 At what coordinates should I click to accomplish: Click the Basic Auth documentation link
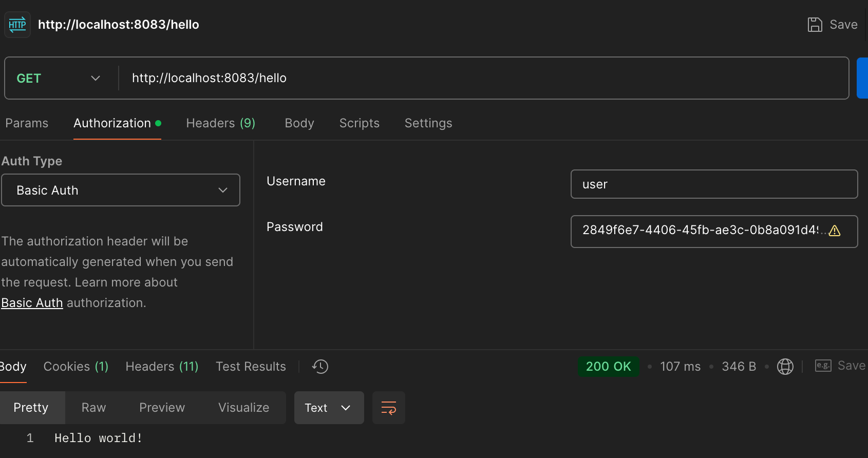(x=32, y=303)
